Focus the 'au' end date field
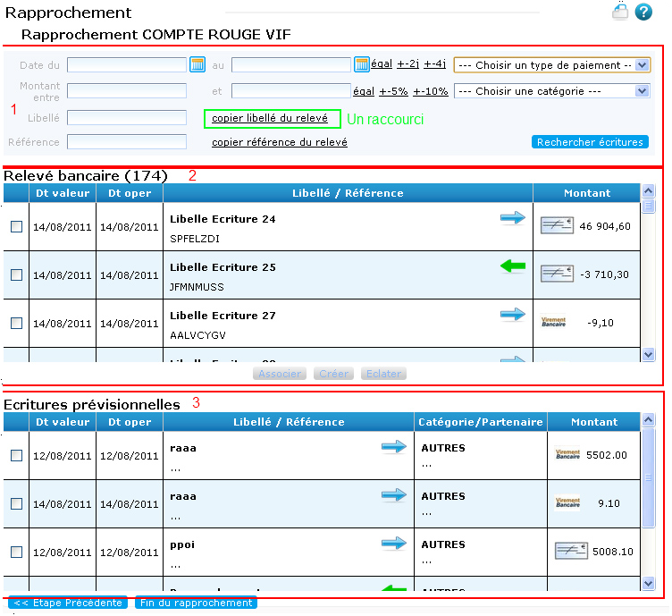The height and width of the screenshot is (616, 672). coord(291,64)
